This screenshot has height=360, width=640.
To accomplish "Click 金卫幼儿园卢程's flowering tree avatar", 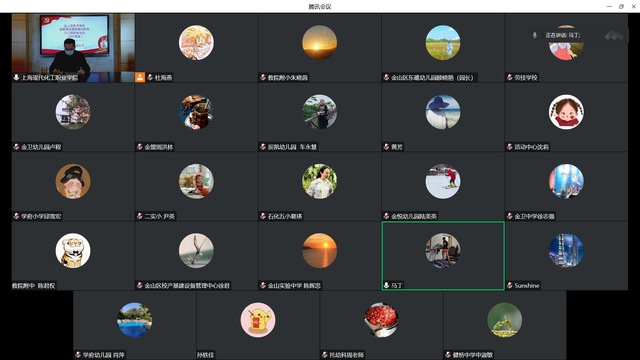I will pyautogui.click(x=73, y=112).
